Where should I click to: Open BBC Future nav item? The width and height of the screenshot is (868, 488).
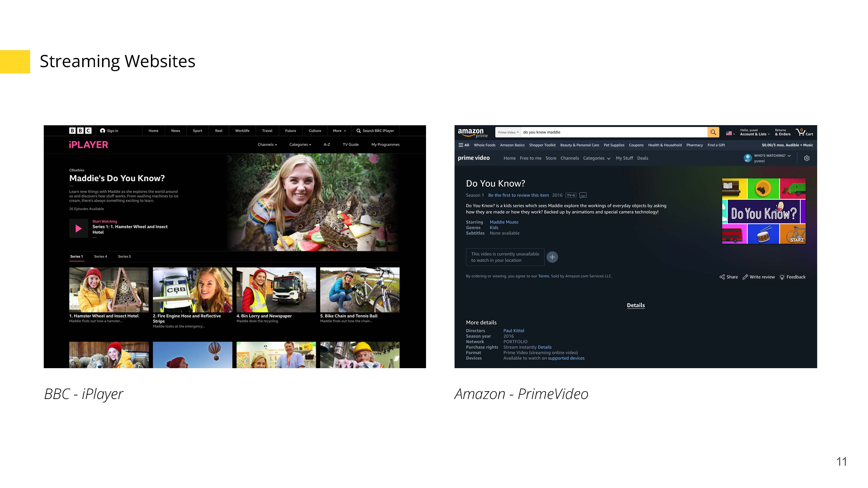tap(291, 131)
